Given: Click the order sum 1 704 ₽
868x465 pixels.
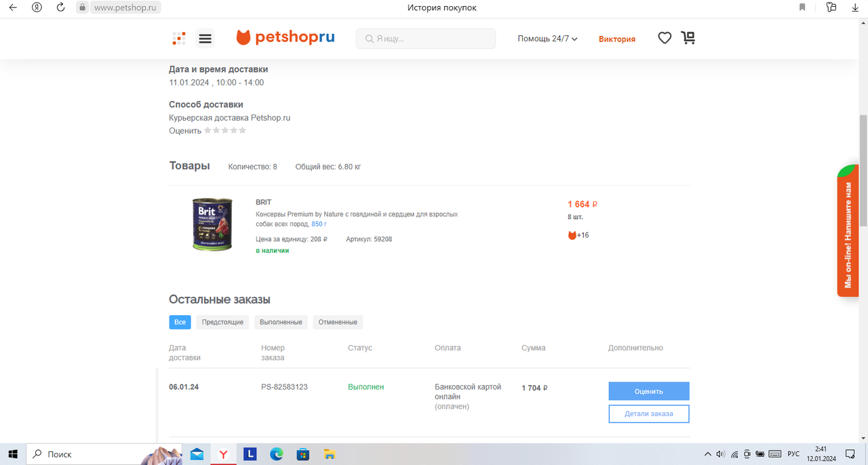Looking at the screenshot, I should 534,388.
